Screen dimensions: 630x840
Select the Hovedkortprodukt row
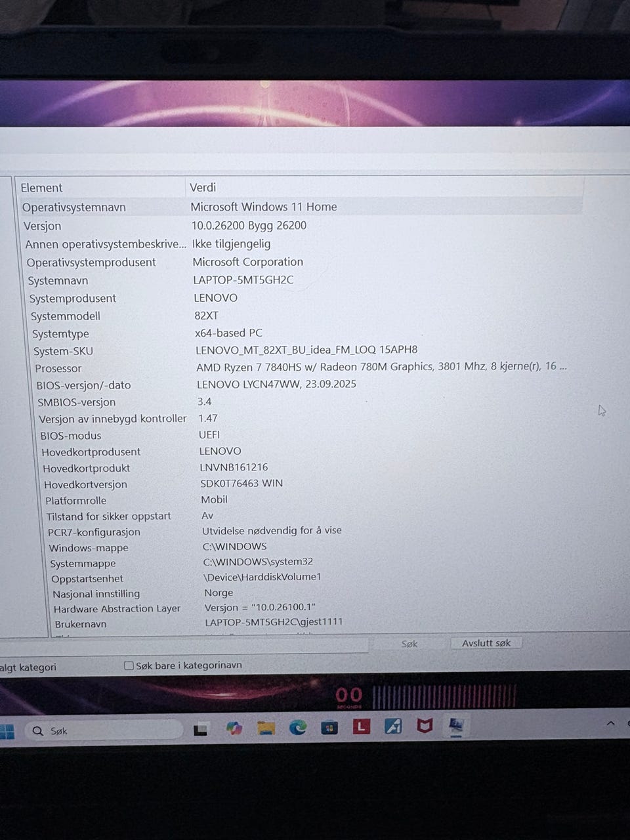tap(312, 468)
